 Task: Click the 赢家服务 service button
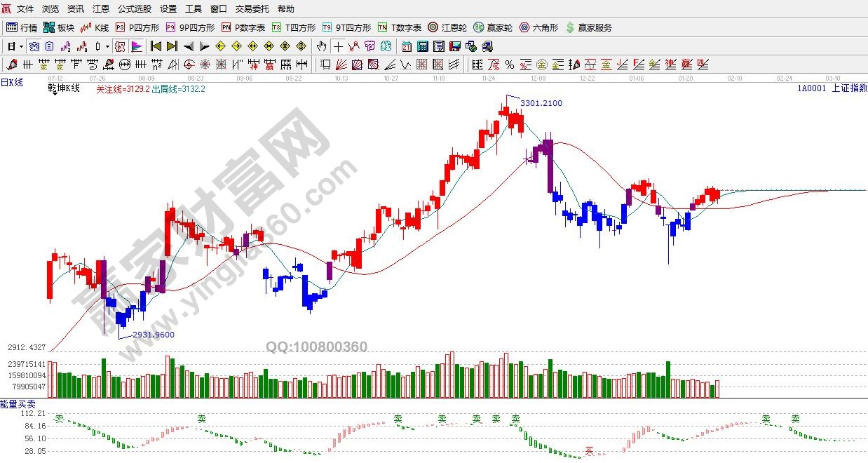(589, 28)
